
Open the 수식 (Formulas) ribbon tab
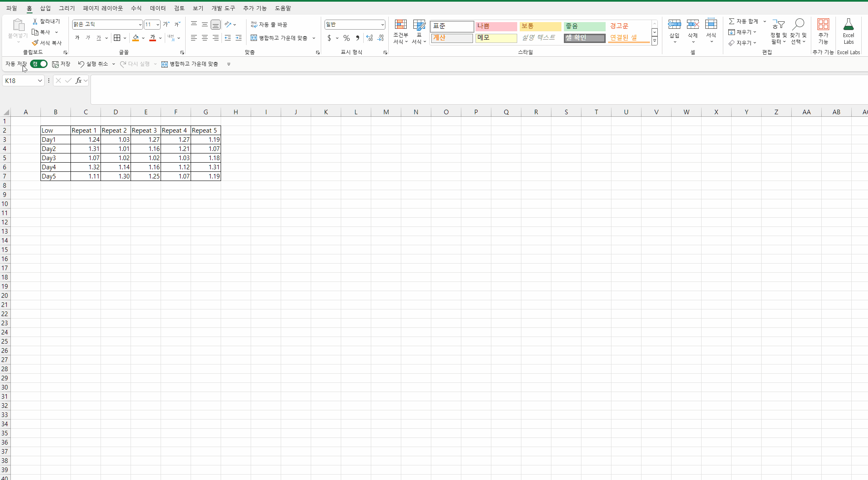(x=136, y=8)
